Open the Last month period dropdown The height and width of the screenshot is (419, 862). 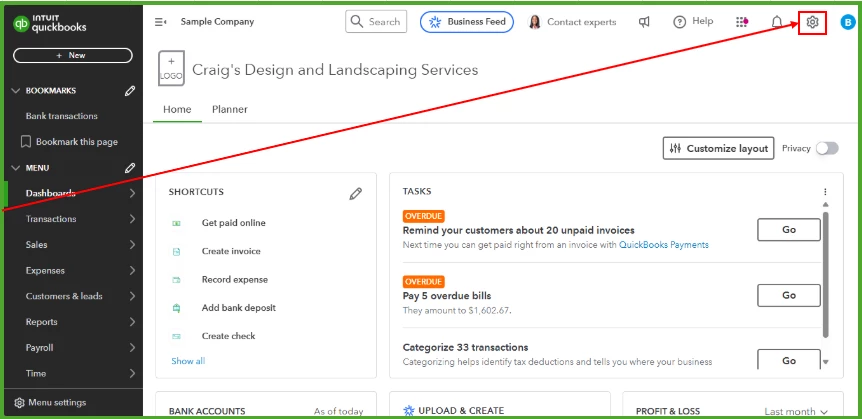pyautogui.click(x=796, y=411)
